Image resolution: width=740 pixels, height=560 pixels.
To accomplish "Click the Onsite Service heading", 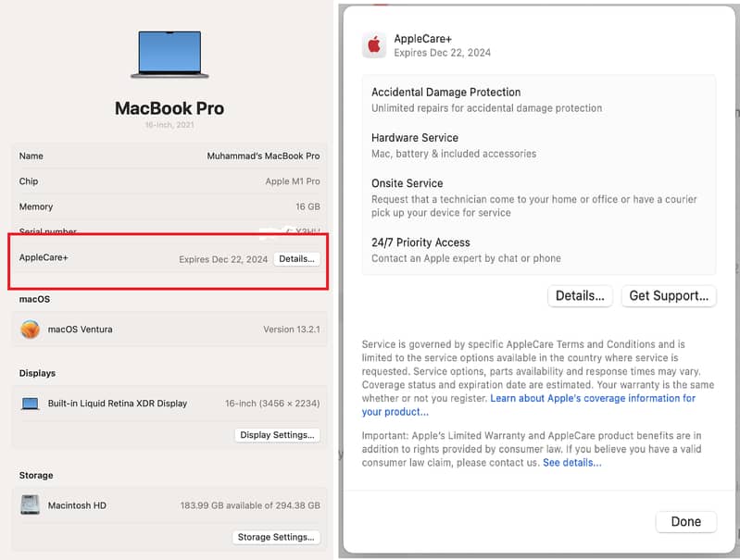I will (407, 183).
